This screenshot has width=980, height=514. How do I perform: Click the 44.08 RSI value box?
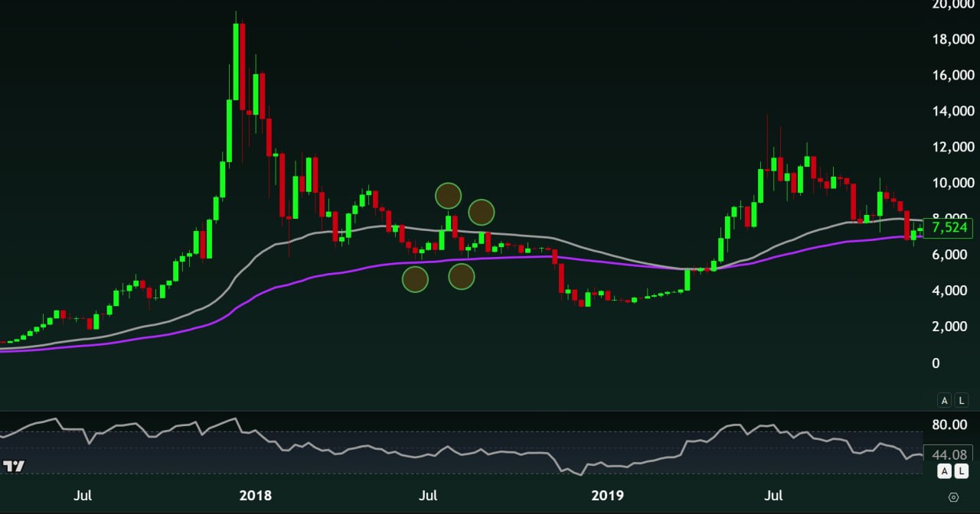(948, 454)
